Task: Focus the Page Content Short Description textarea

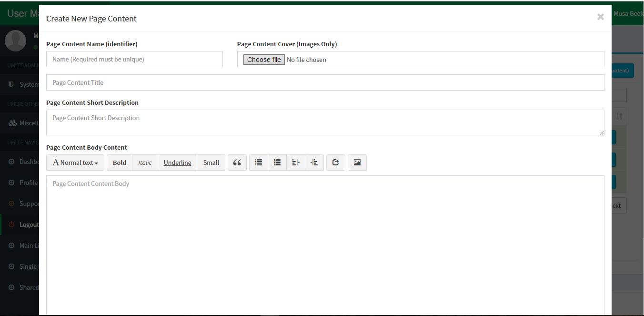Action: click(x=325, y=122)
